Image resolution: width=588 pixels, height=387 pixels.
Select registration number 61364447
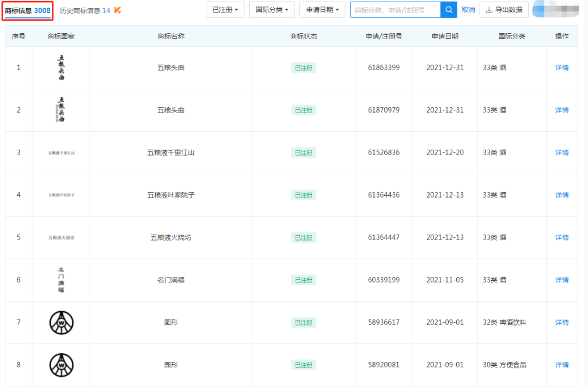point(384,237)
